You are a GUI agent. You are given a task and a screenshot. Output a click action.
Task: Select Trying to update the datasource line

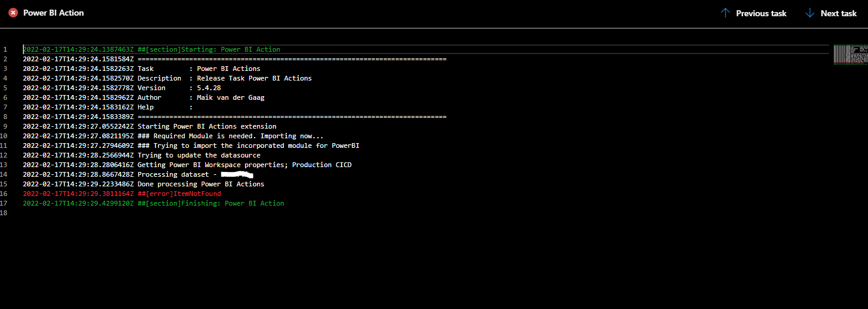142,155
